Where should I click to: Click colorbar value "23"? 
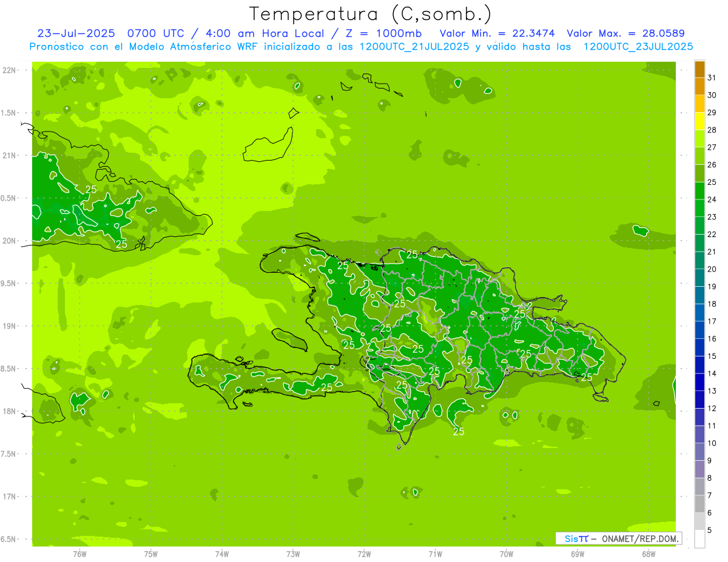point(712,217)
